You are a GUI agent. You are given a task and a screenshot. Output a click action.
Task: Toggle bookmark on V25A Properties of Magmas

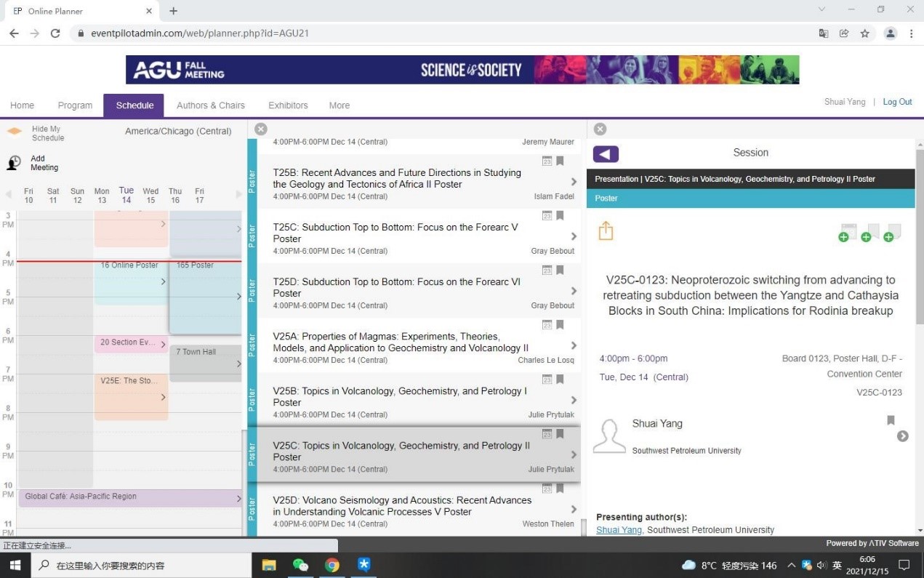(x=560, y=325)
